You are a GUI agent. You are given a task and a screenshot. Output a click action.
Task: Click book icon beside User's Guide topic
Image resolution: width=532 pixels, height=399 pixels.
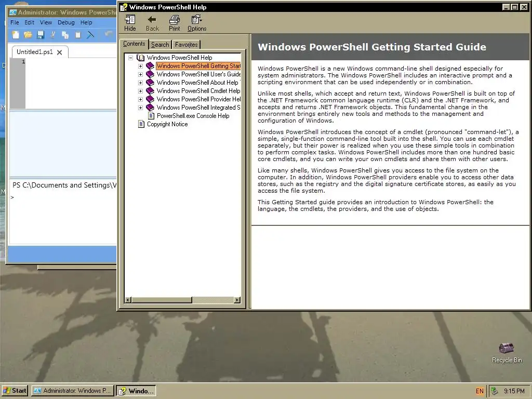[x=150, y=74]
